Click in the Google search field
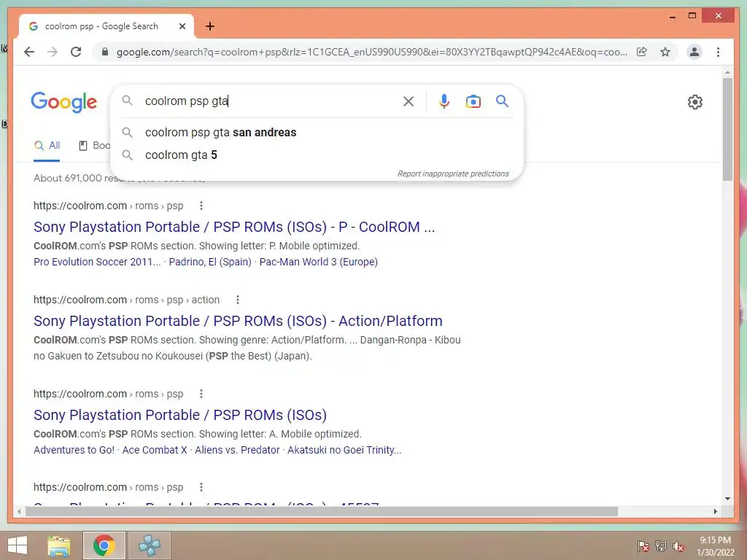 click(271, 101)
